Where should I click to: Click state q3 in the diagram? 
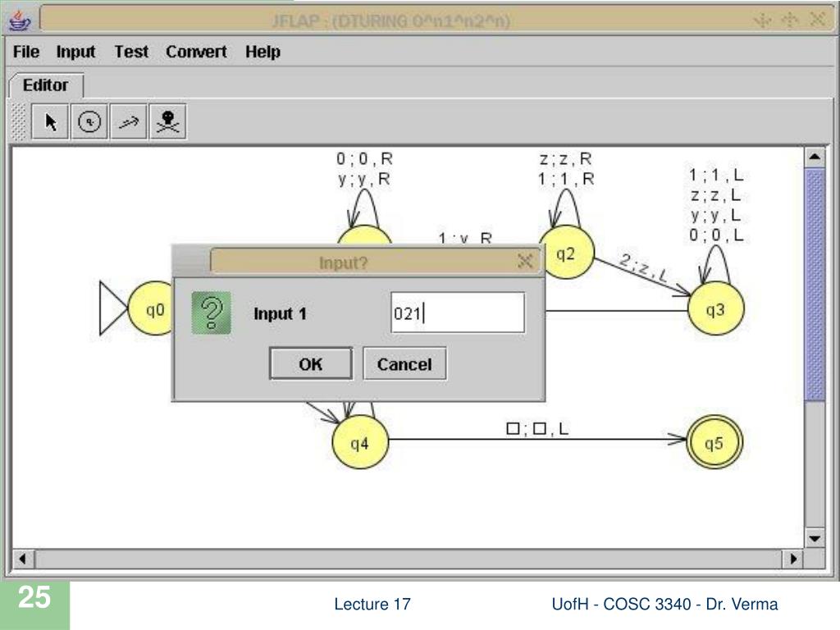click(715, 309)
